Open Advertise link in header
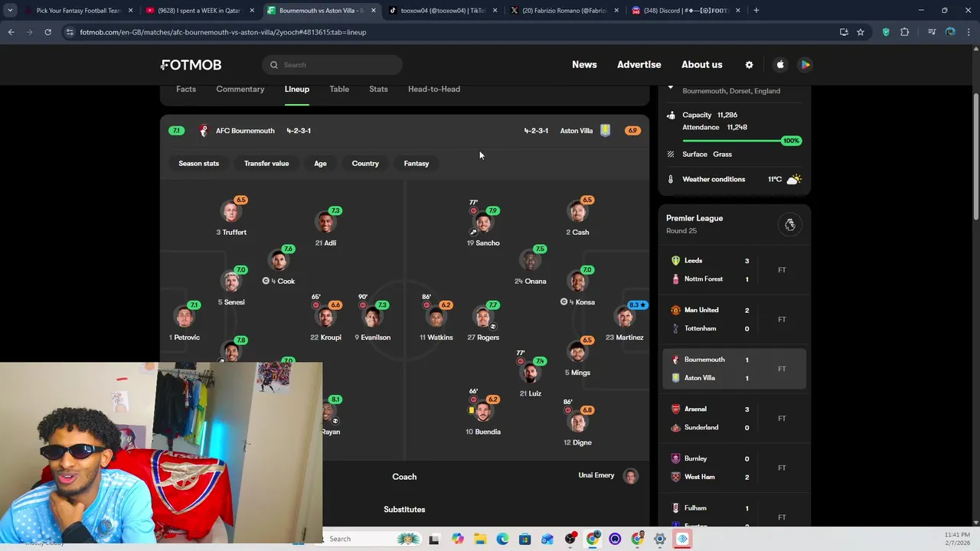 639,64
